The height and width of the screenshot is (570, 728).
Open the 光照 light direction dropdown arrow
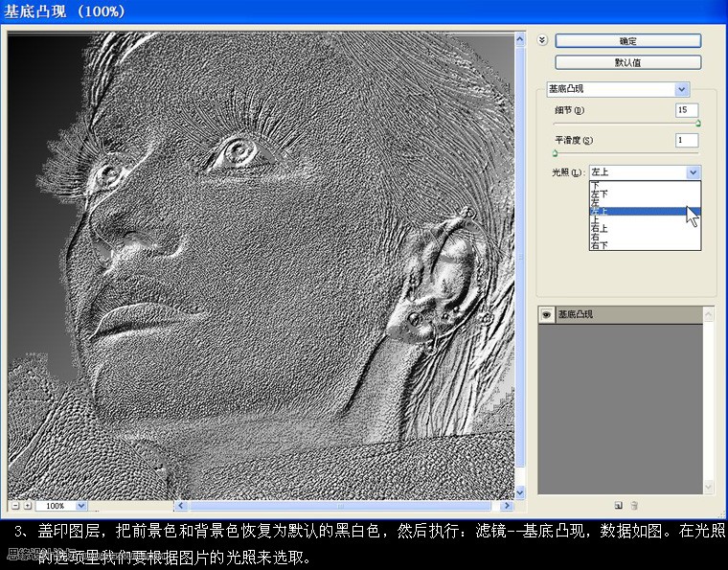[694, 172]
